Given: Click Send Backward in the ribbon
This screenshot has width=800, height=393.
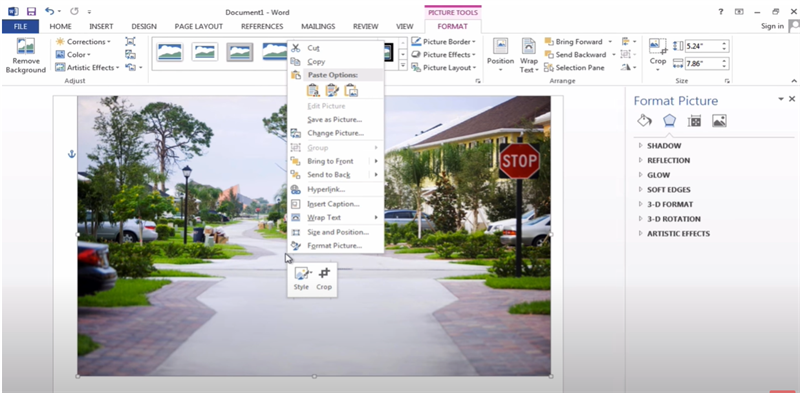Looking at the screenshot, I should click(x=580, y=55).
